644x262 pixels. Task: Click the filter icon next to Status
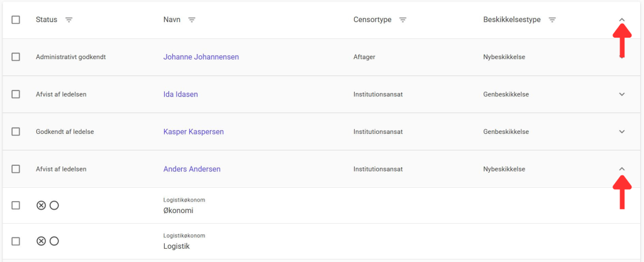[x=69, y=20]
